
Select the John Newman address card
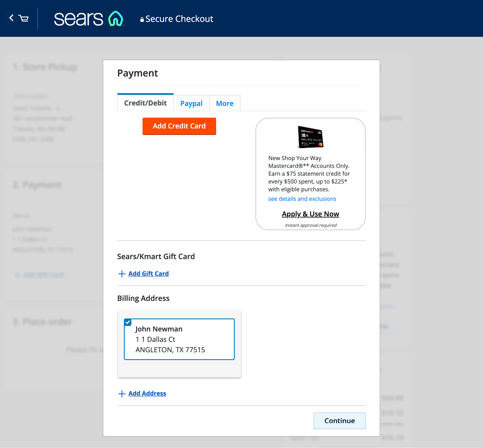click(x=179, y=339)
